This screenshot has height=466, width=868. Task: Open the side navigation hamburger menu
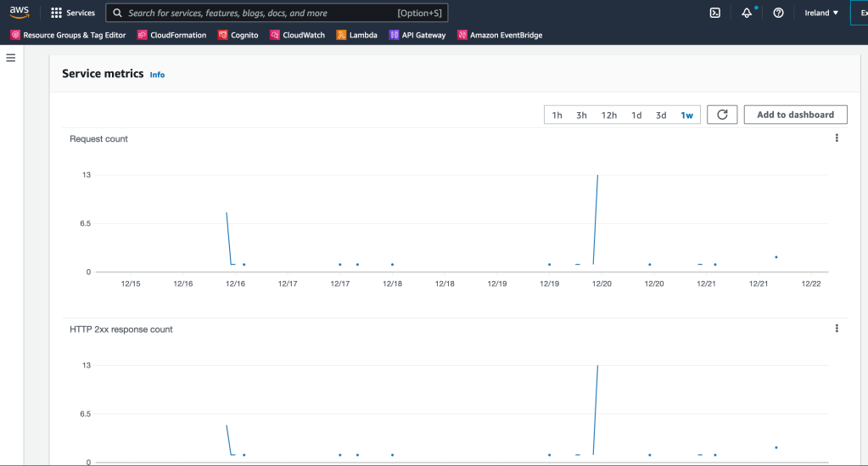click(11, 58)
